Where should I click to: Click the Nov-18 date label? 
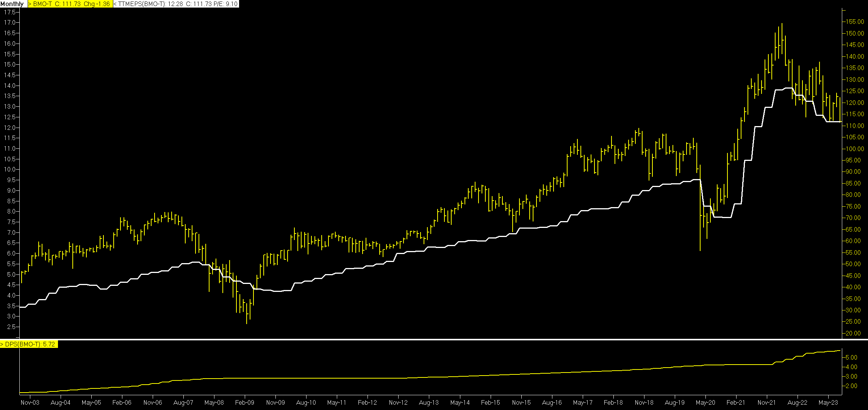pos(644,402)
